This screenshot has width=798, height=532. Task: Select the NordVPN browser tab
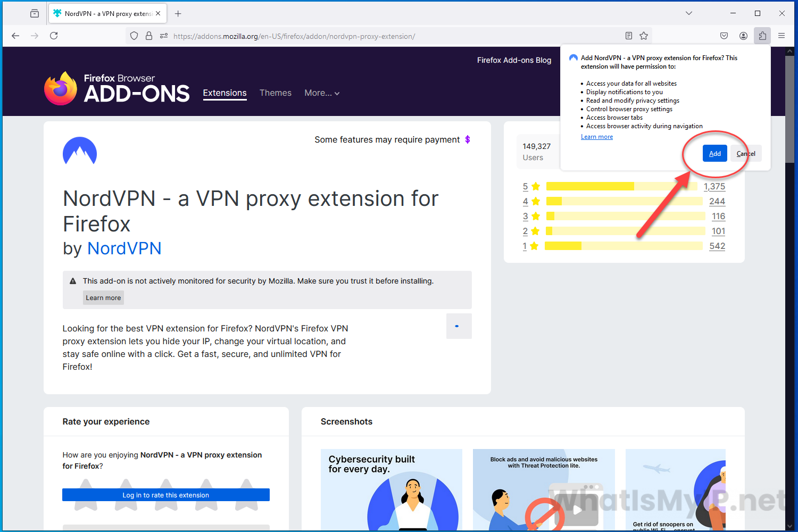[107, 13]
